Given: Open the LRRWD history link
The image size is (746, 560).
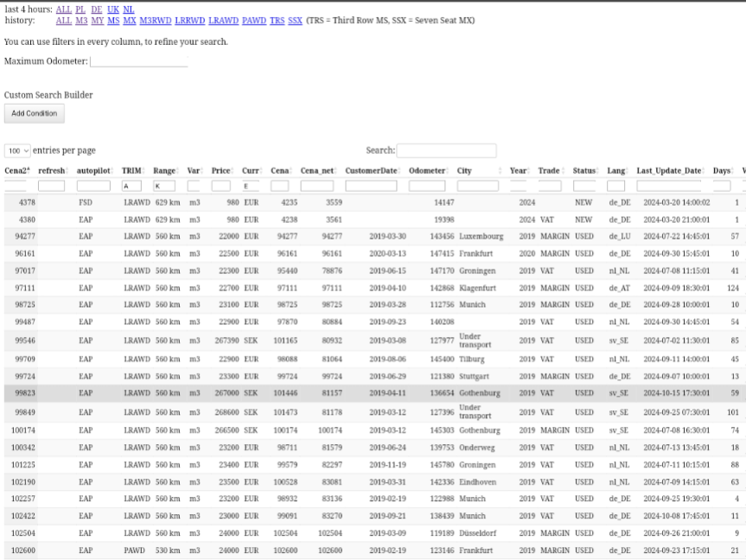Looking at the screenshot, I should pos(190,21).
